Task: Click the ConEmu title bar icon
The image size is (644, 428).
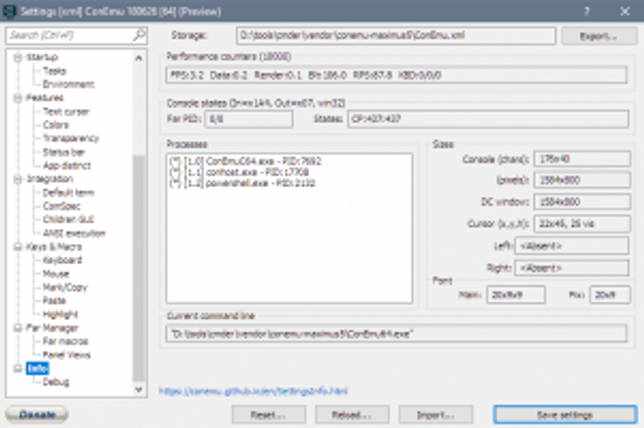Action: coord(8,11)
